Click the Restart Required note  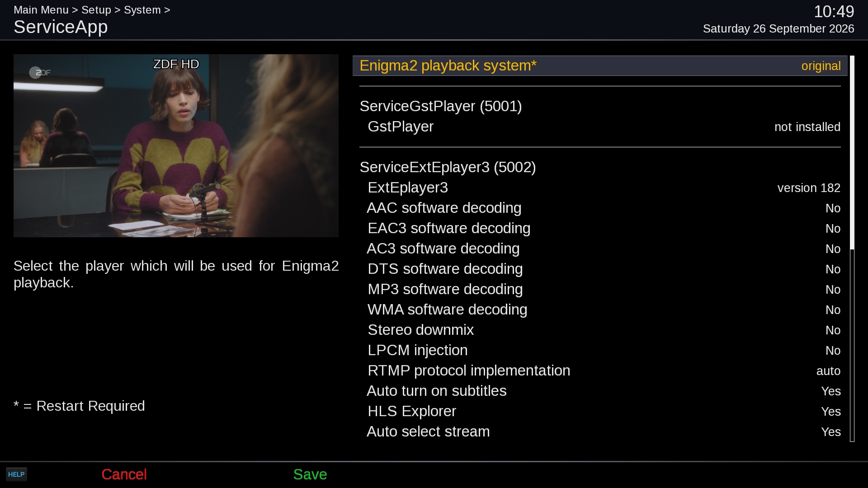[79, 406]
